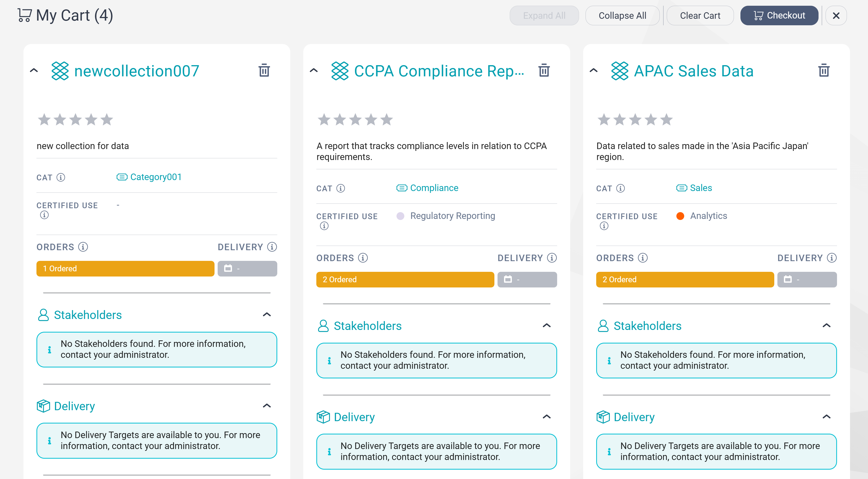Collapse the CCPA Compliance Report card
868x479 pixels.
pyautogui.click(x=314, y=71)
